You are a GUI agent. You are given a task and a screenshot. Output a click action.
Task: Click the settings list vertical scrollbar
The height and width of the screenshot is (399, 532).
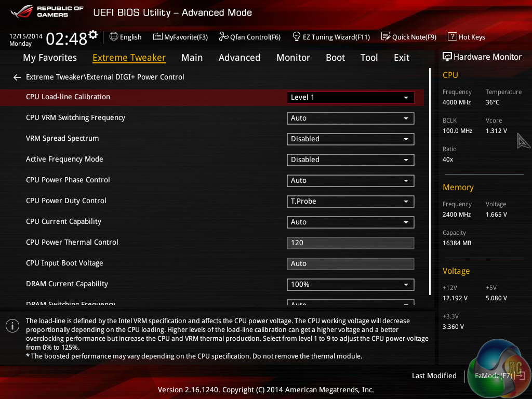430,181
